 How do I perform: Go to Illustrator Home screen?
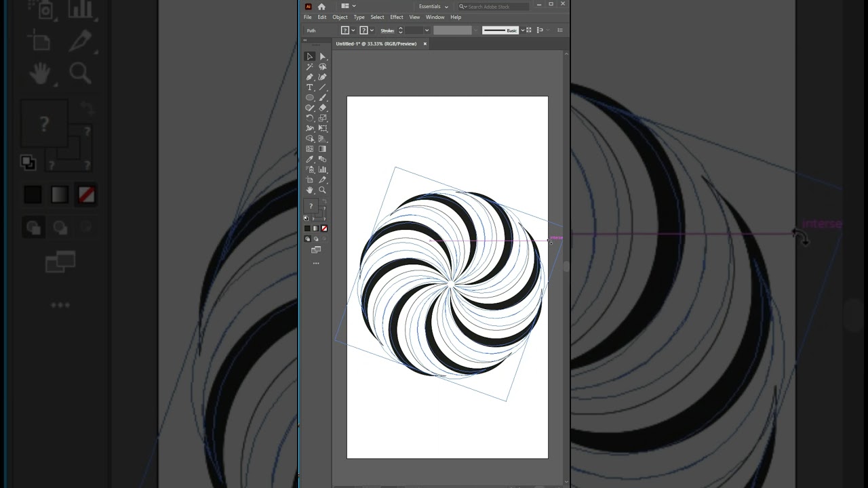(321, 6)
